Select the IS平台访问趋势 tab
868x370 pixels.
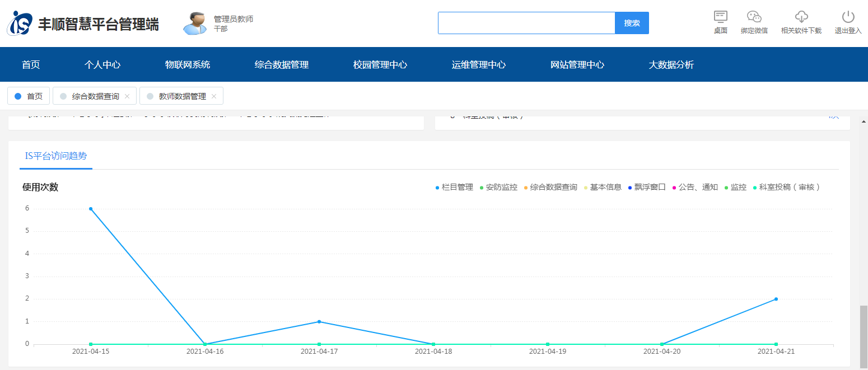tap(56, 156)
